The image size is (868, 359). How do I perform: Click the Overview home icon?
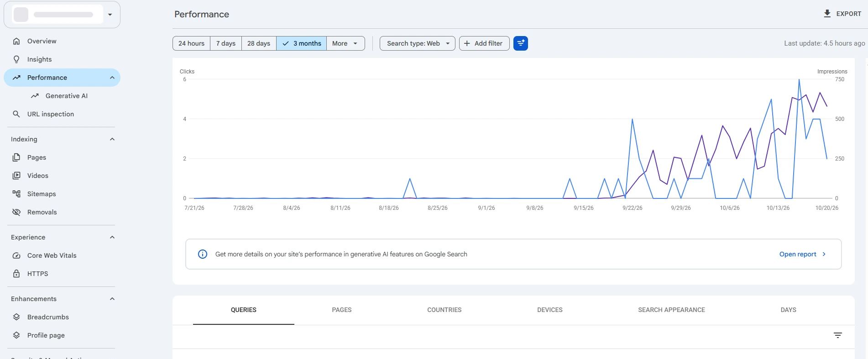coord(16,41)
